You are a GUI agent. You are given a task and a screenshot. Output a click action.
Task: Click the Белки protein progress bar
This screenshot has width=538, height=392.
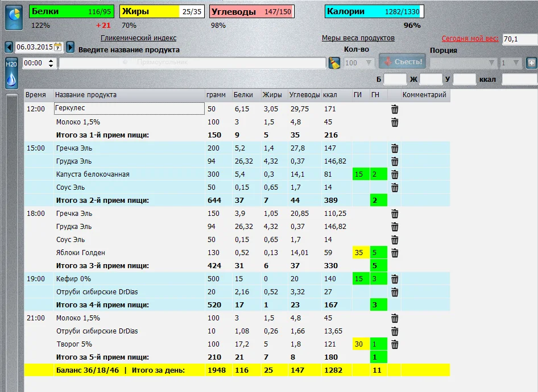[71, 11]
